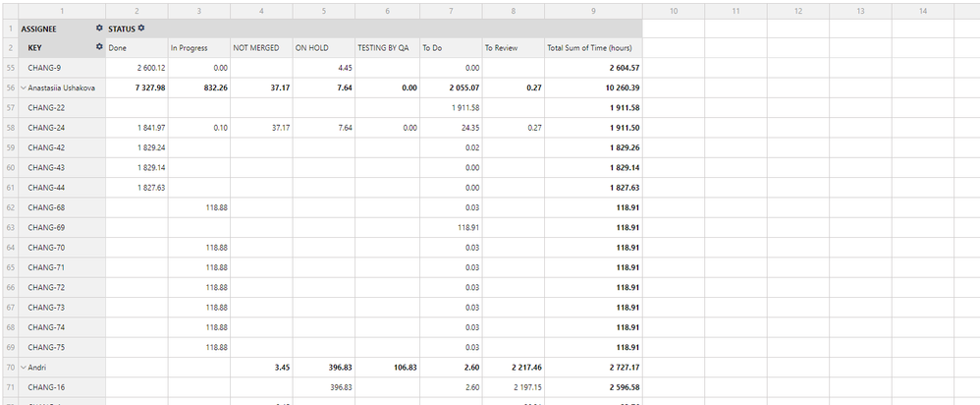
Task: Select the CHANG-24 row key
Action: pyautogui.click(x=46, y=128)
